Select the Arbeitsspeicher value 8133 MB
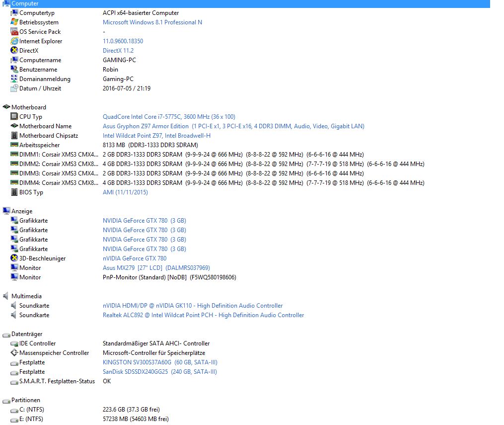 [150, 145]
